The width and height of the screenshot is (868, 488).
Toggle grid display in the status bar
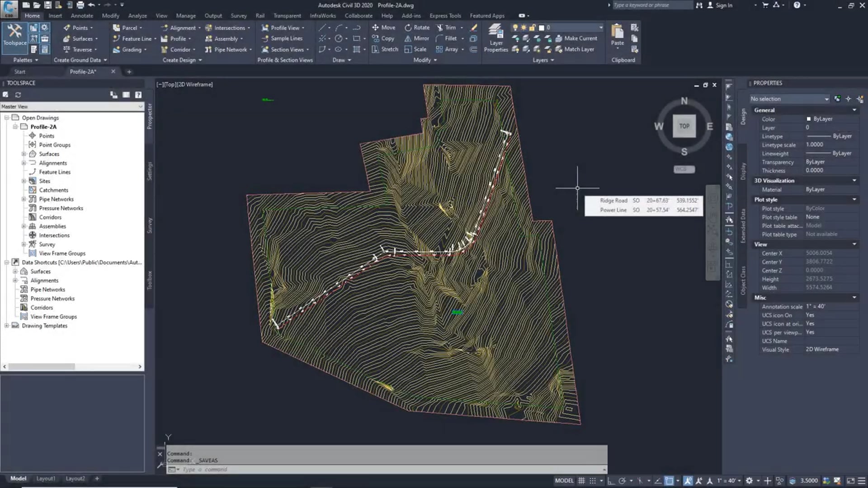click(582, 480)
